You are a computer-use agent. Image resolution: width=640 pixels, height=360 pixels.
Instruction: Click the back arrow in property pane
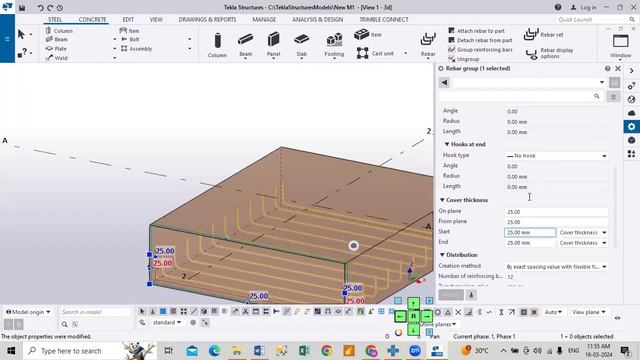coord(444,82)
